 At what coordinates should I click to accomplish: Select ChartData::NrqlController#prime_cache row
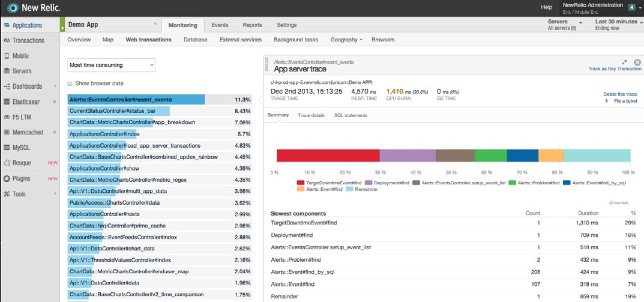(160, 226)
